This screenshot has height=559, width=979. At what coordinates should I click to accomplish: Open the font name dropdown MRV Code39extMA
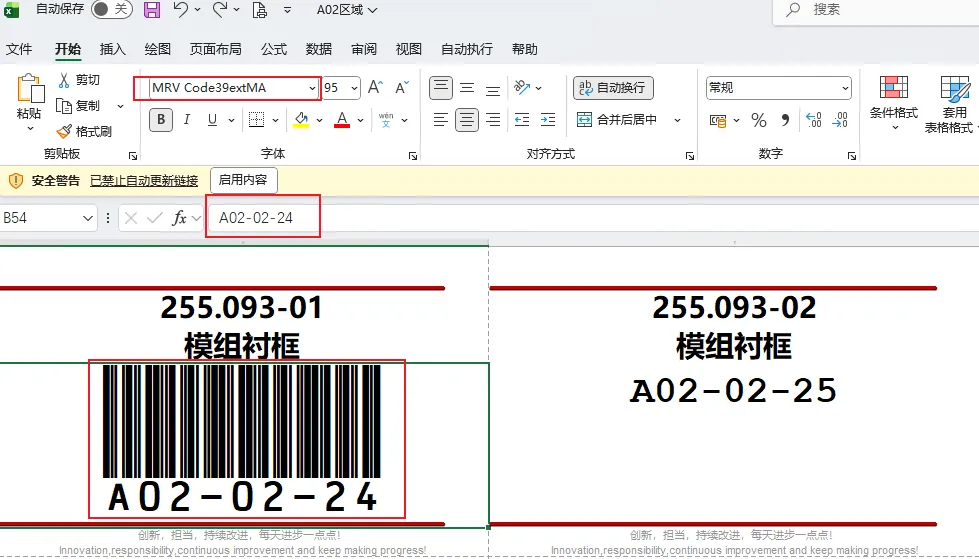312,89
